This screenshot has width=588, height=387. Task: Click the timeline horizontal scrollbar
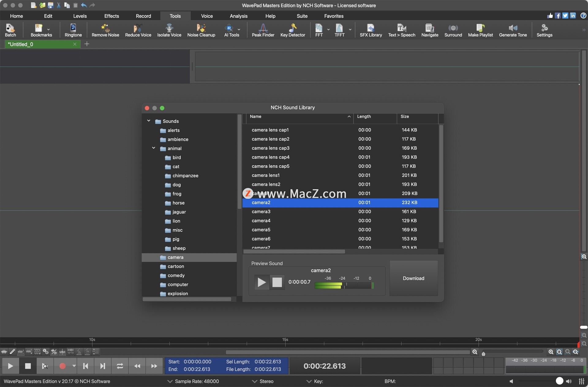[348, 352]
